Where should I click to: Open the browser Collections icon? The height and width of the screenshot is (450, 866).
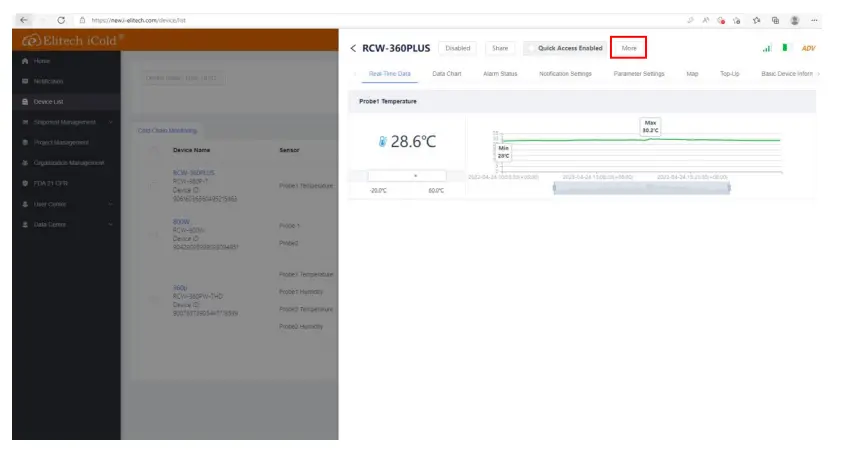point(775,20)
